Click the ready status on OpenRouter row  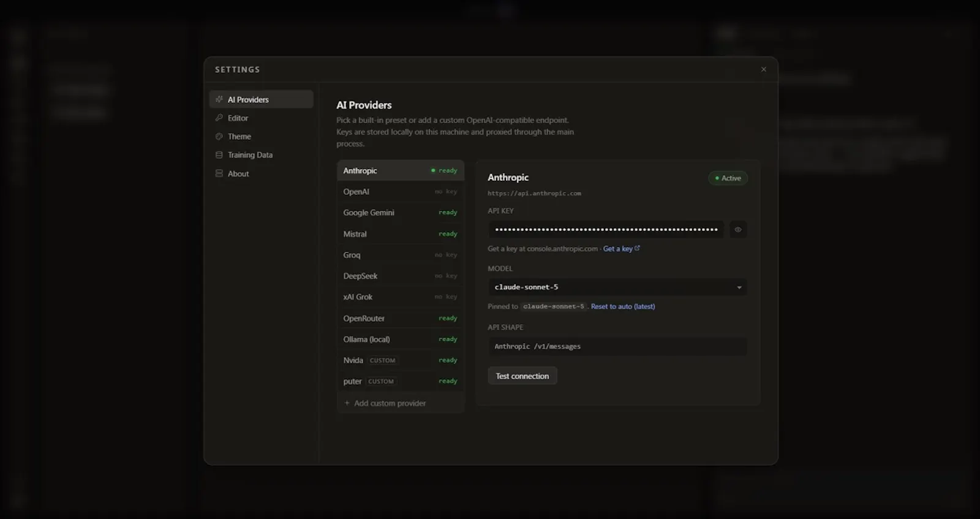click(x=448, y=318)
